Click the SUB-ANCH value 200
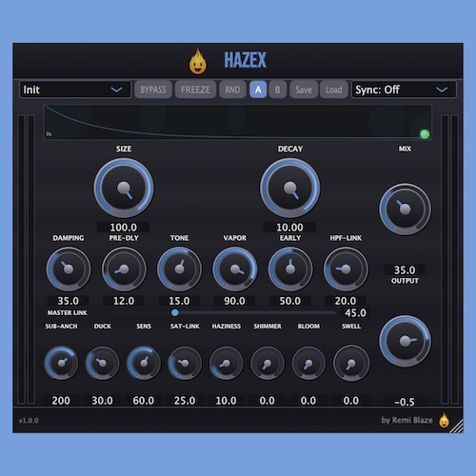476x476 pixels. pos(61,401)
